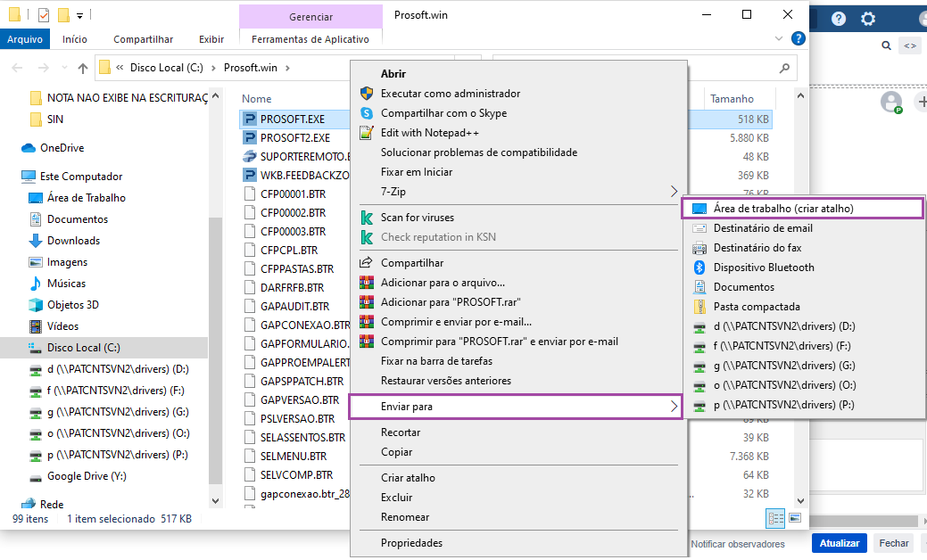Click the OneDrive cloud icon in sidebar

pos(29,148)
